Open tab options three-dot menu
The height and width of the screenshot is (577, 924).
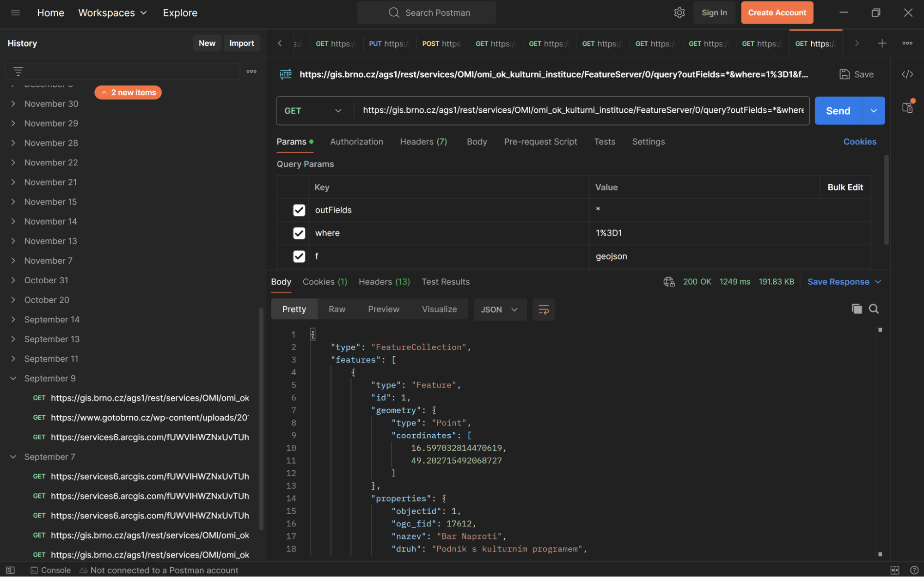tap(907, 43)
